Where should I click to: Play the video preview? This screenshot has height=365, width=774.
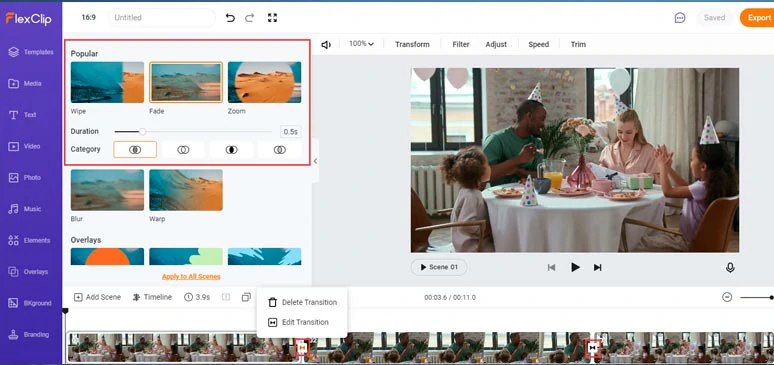coord(575,267)
